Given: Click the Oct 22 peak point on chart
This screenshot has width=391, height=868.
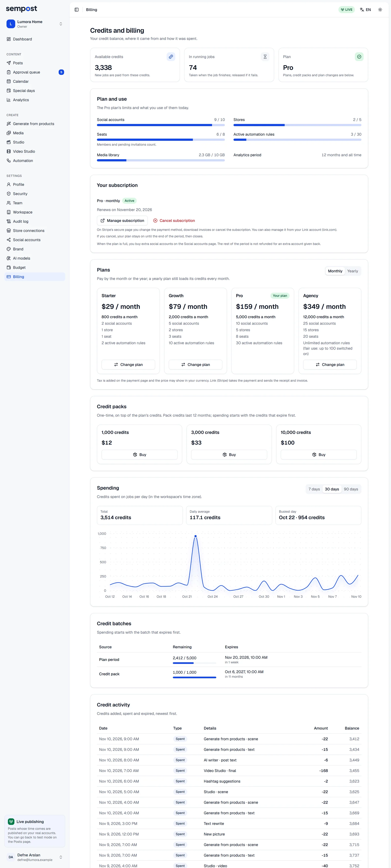Looking at the screenshot, I should click(195, 536).
